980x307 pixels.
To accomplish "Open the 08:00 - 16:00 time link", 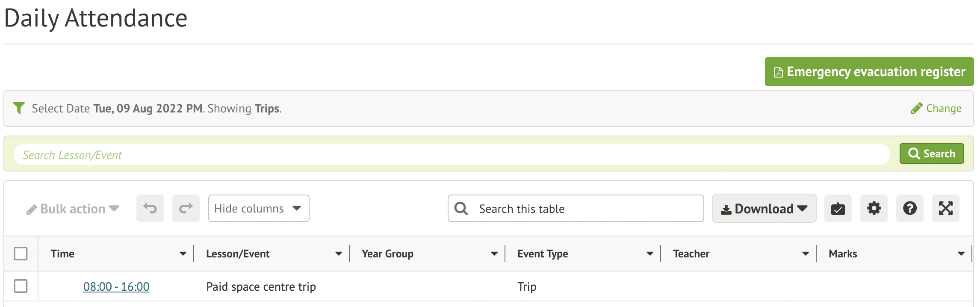I will (x=116, y=286).
